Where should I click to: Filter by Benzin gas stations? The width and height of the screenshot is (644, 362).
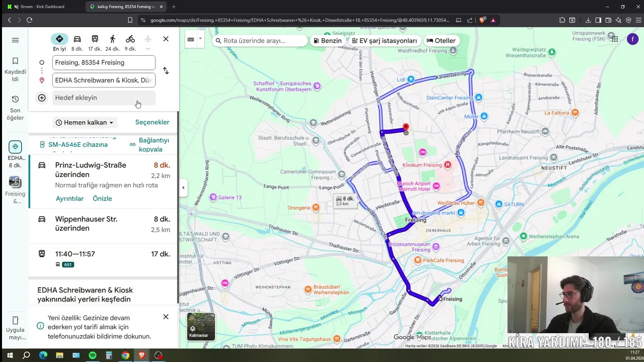328,41
